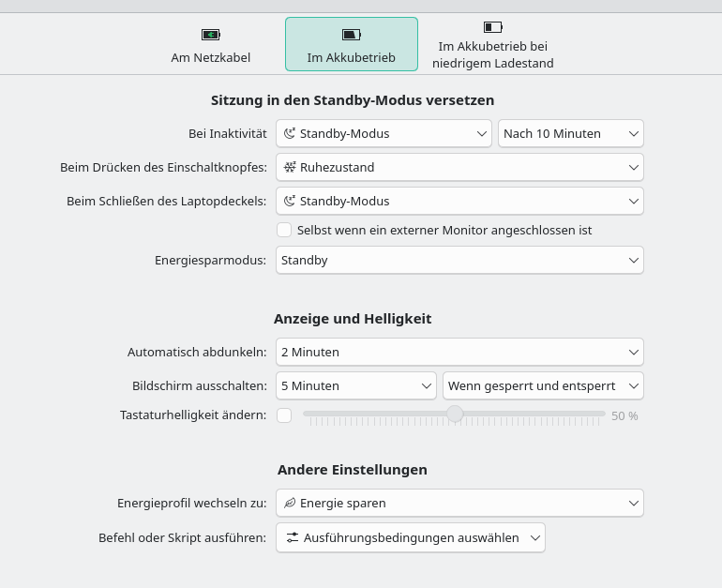
Task: Click the keyboard brightness slider handle
Action: (455, 414)
